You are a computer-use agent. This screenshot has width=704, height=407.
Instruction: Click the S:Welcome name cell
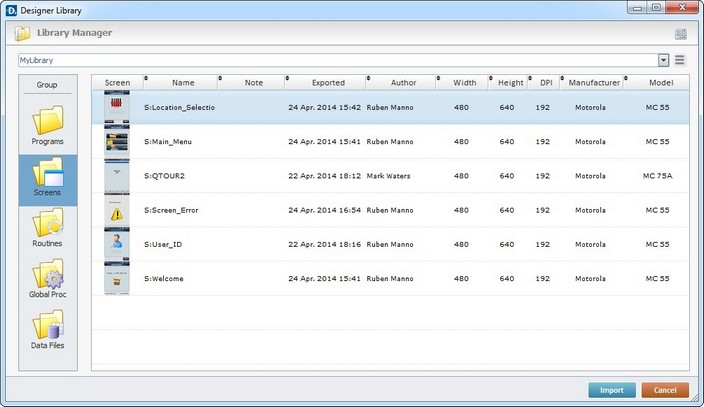point(164,279)
